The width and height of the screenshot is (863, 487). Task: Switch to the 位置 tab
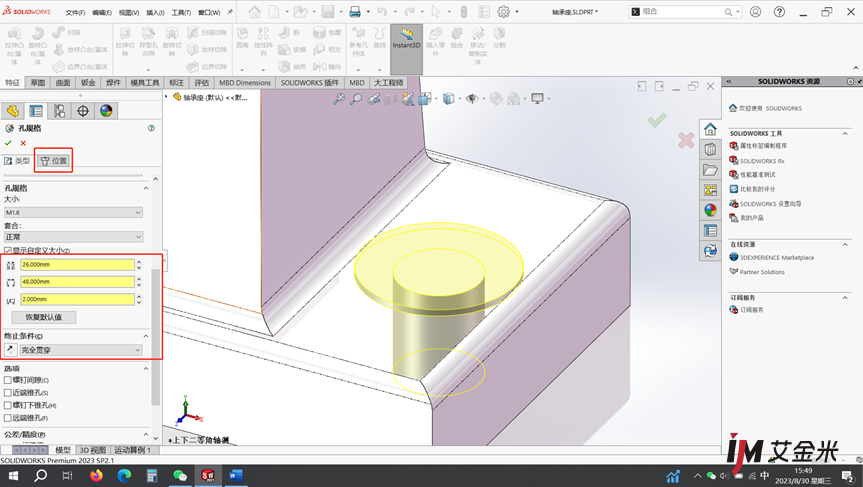[53, 161]
